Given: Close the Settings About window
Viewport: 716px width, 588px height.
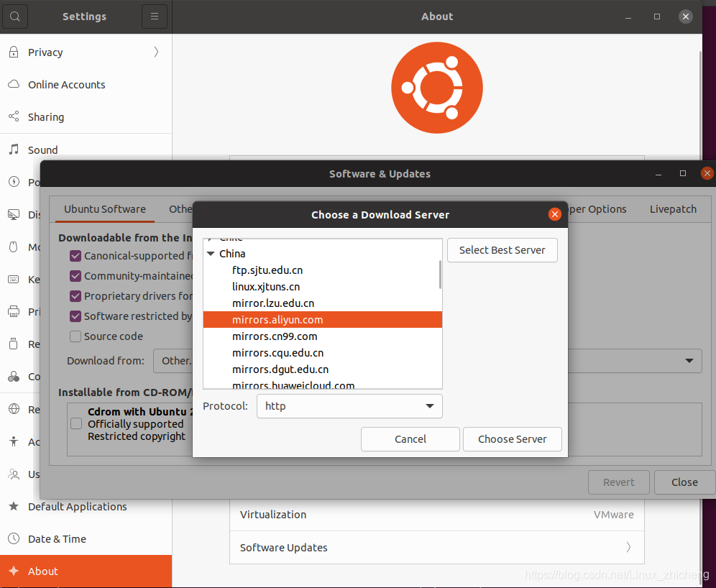Looking at the screenshot, I should [685, 17].
